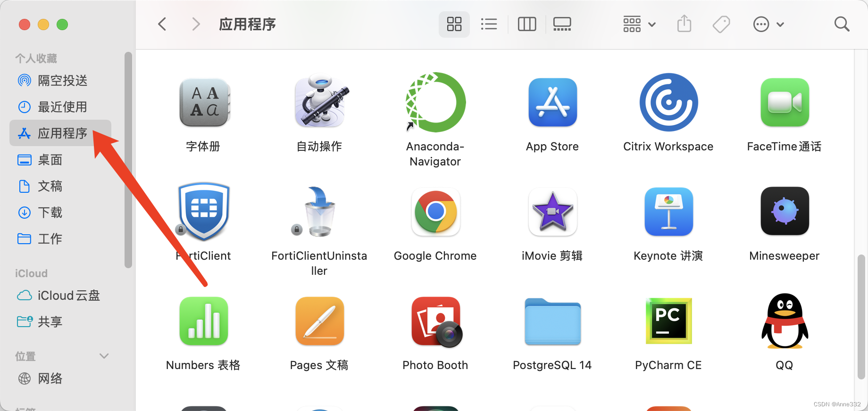Click the Photo Booth name label
868x411 pixels.
tap(435, 365)
